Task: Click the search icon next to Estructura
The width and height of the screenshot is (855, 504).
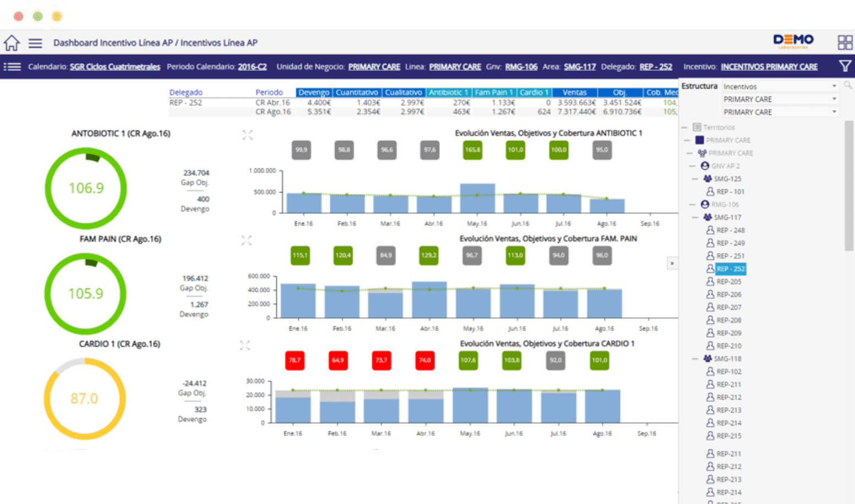Action: pos(848,85)
